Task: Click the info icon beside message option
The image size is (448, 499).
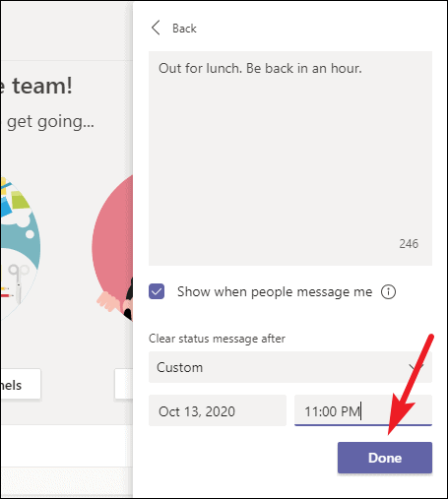Action: [388, 291]
